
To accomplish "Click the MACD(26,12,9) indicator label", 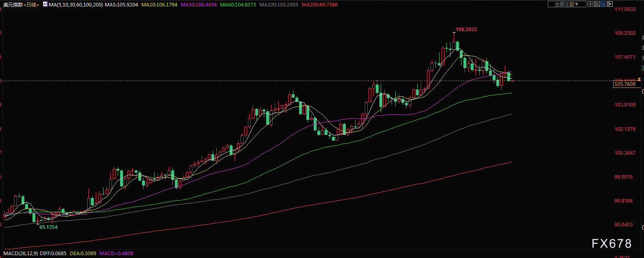I will click(x=20, y=254).
